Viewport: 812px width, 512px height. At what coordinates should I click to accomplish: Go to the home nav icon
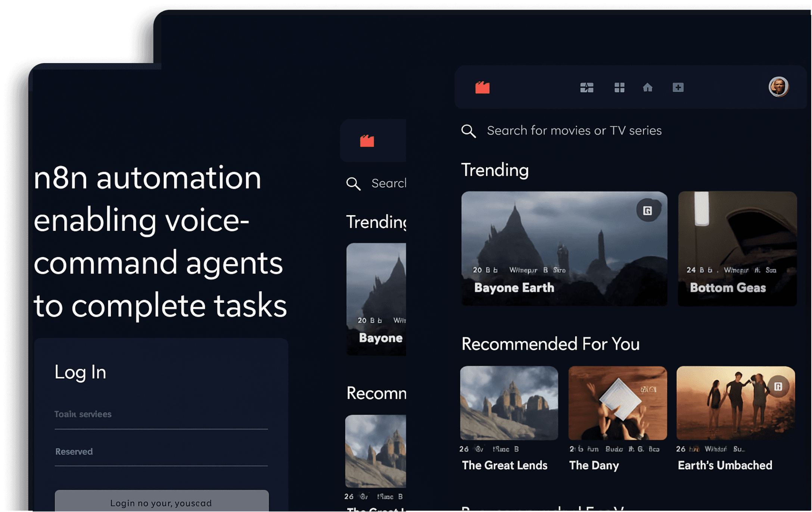pos(648,87)
